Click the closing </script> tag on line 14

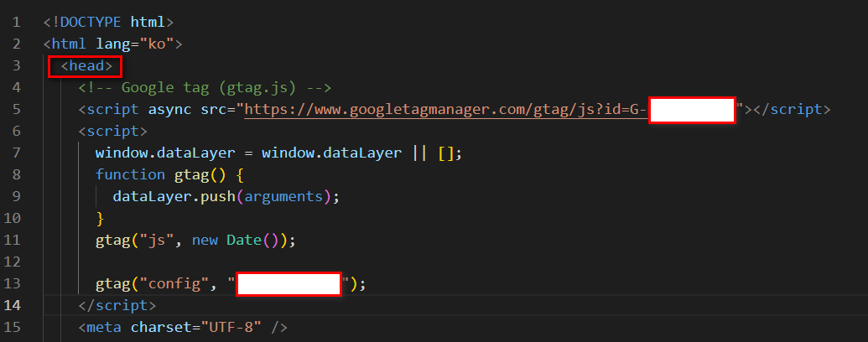(117, 305)
